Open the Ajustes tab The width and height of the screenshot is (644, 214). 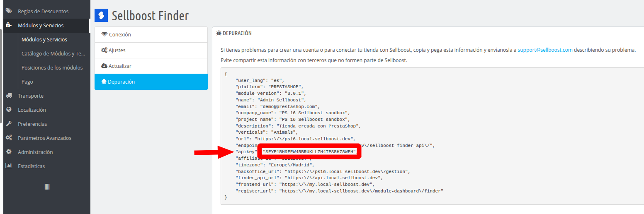pos(151,50)
